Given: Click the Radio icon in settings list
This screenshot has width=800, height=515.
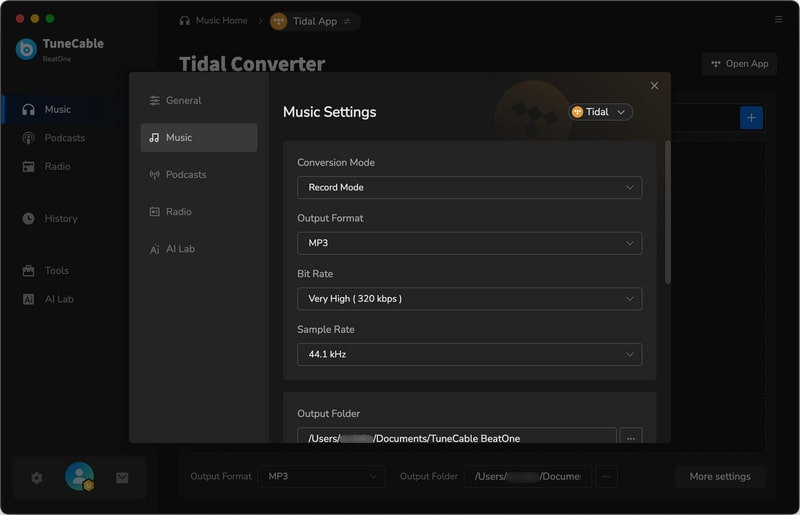Looking at the screenshot, I should (155, 211).
